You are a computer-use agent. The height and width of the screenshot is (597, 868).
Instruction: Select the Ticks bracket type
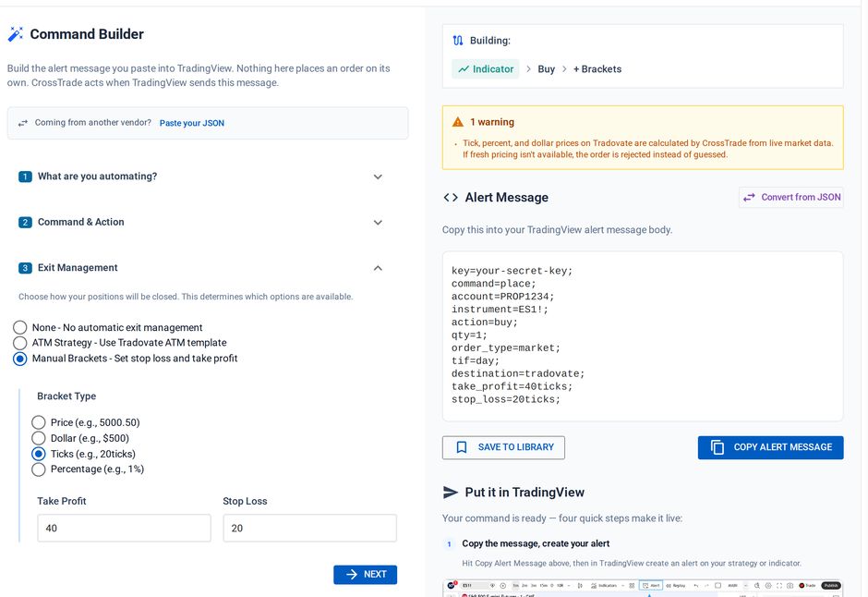tap(39, 454)
